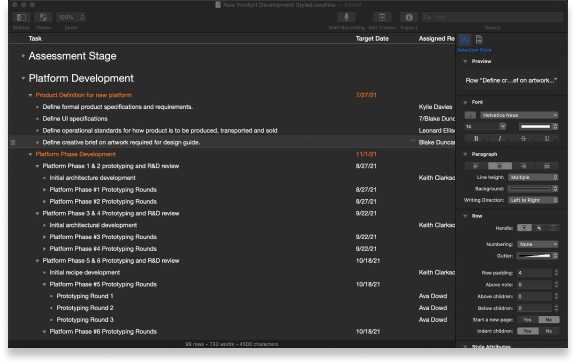Expand the Assessment Stage row

(x=23, y=56)
